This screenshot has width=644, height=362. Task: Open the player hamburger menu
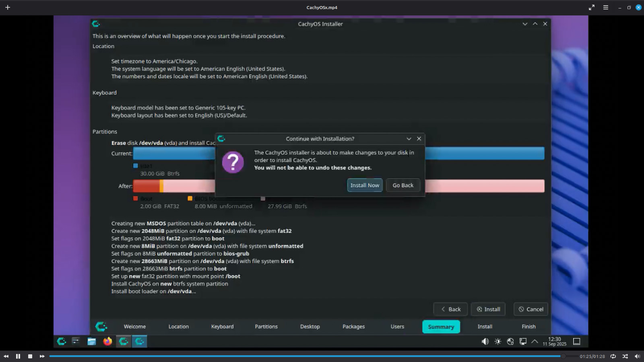[605, 7]
